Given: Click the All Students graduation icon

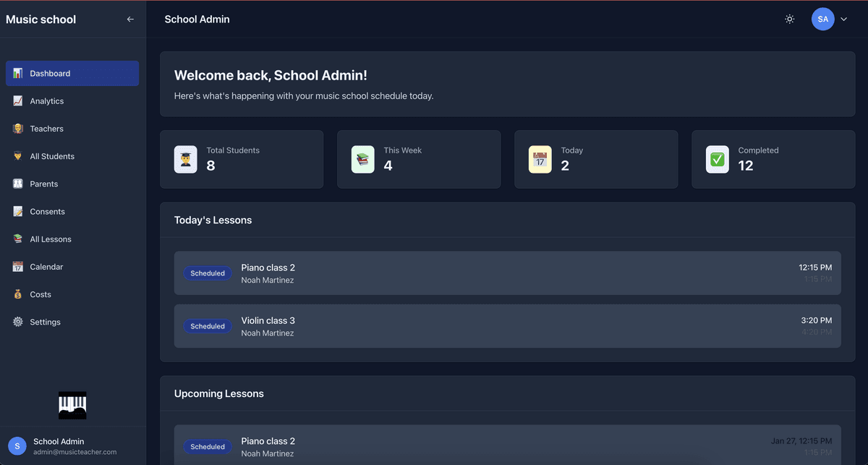Looking at the screenshot, I should (x=17, y=155).
